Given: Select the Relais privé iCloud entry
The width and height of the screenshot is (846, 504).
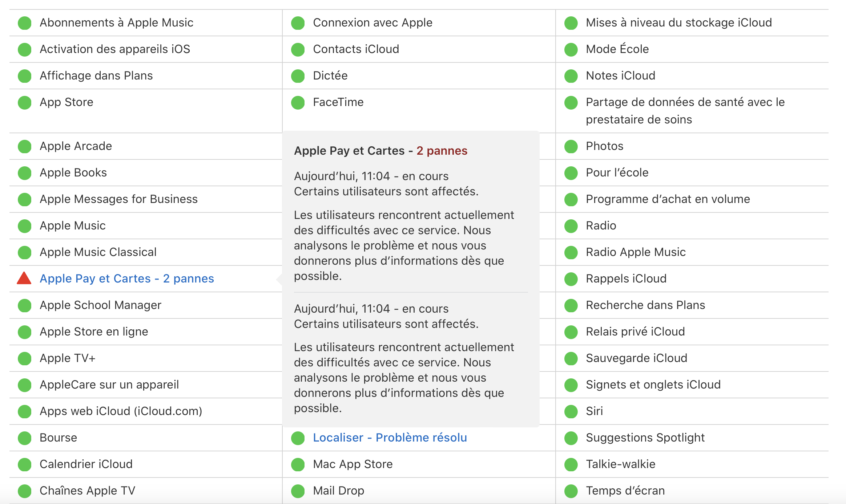Looking at the screenshot, I should coord(635,332).
